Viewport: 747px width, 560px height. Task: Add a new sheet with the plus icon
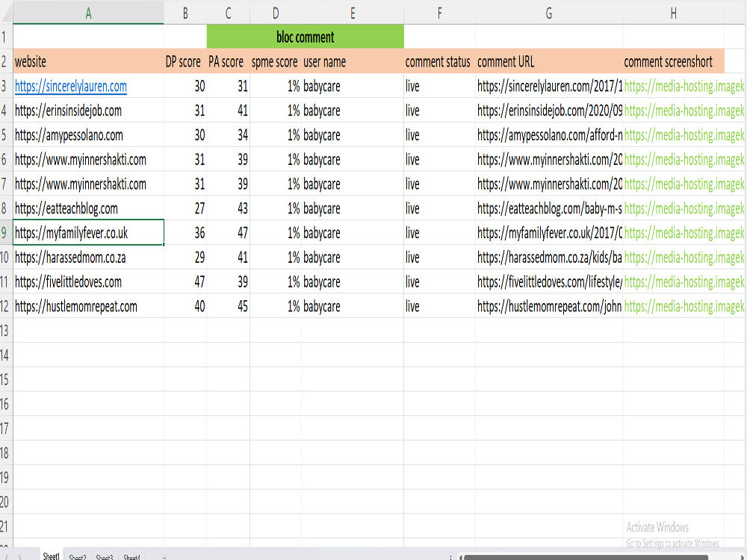(x=164, y=557)
